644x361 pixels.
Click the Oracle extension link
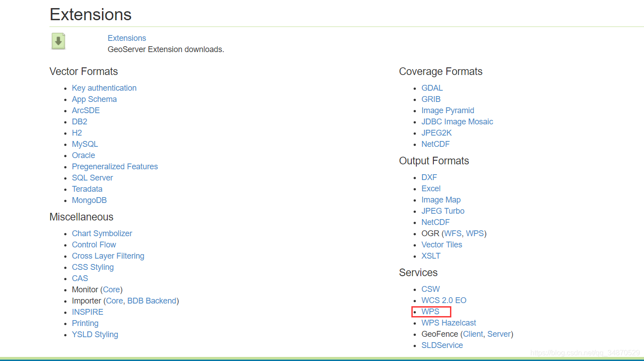tap(84, 155)
